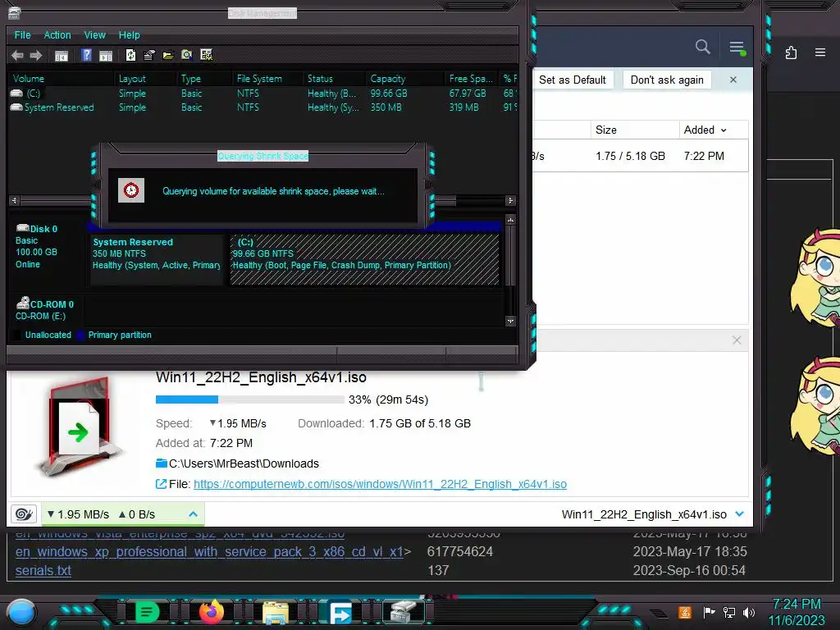
Task: Click the open folder toolbar icon
Action: (x=168, y=55)
